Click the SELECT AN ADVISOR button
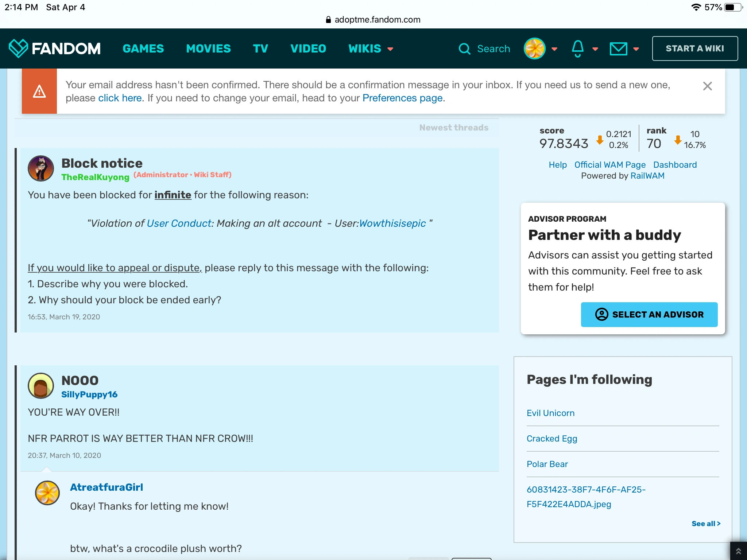Image resolution: width=747 pixels, height=560 pixels. click(649, 314)
